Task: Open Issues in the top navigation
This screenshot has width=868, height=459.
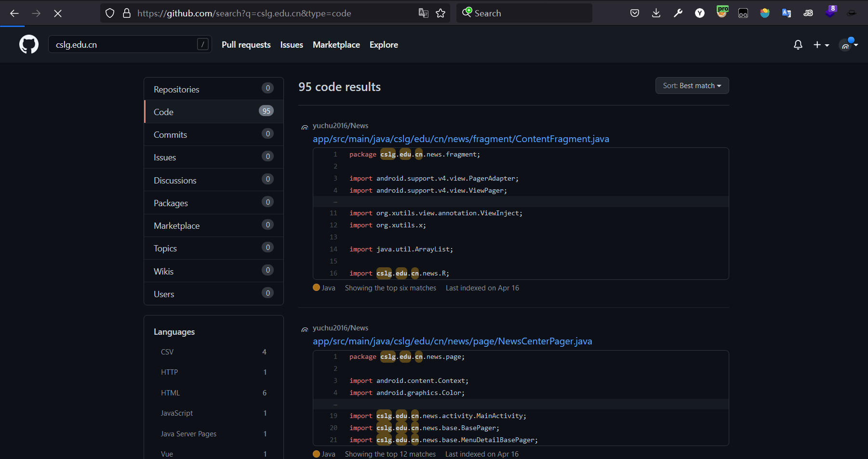Action: pos(292,44)
